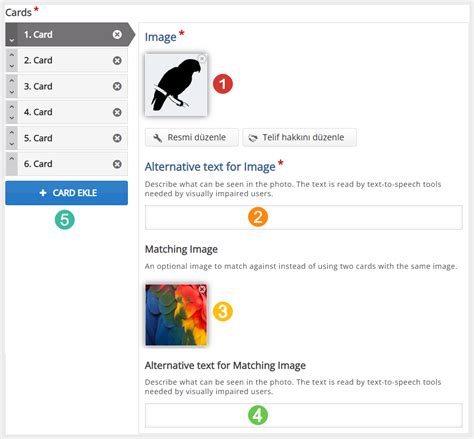
Task: Remove the colorful feathers matching image
Action: tap(202, 289)
